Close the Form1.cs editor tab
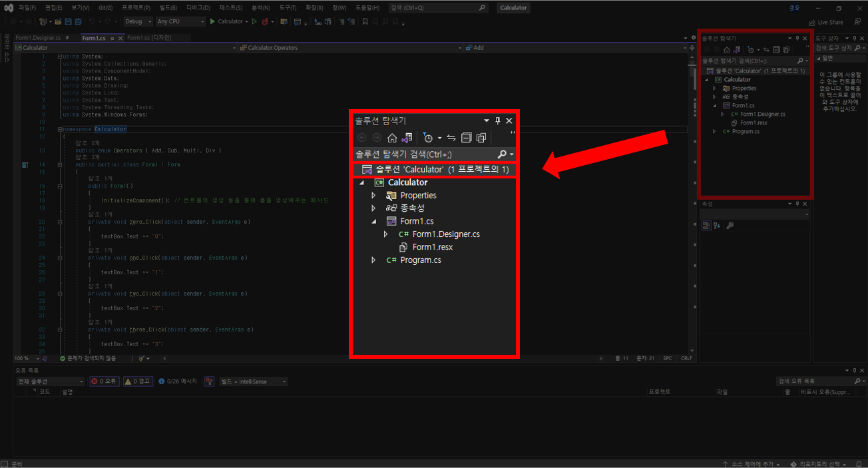 coord(120,38)
